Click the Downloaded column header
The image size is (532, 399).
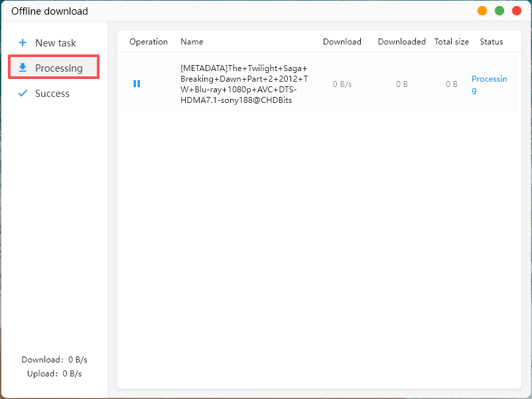point(402,41)
